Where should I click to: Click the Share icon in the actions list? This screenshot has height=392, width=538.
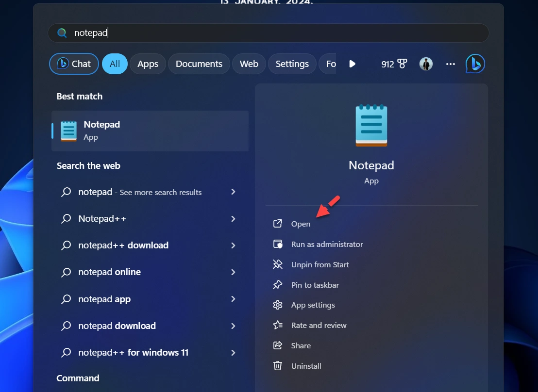tap(278, 345)
